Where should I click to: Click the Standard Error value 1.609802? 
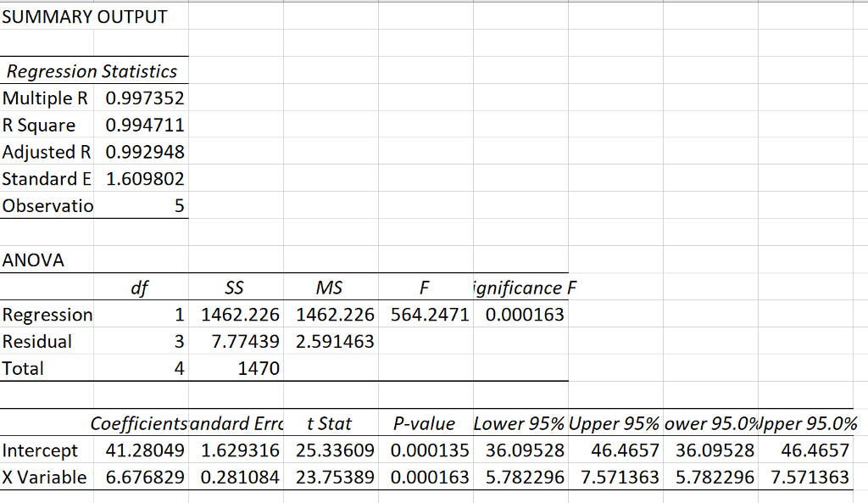[x=140, y=179]
